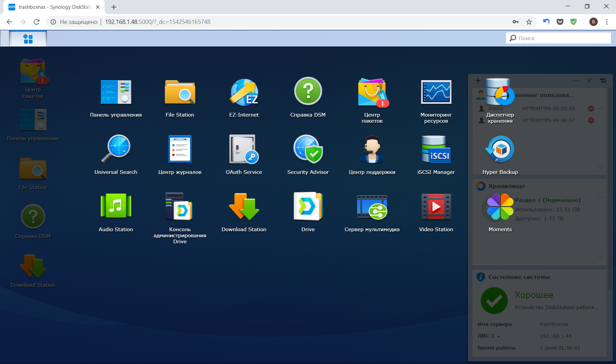Click the widget panel scrollbar

[610, 189]
